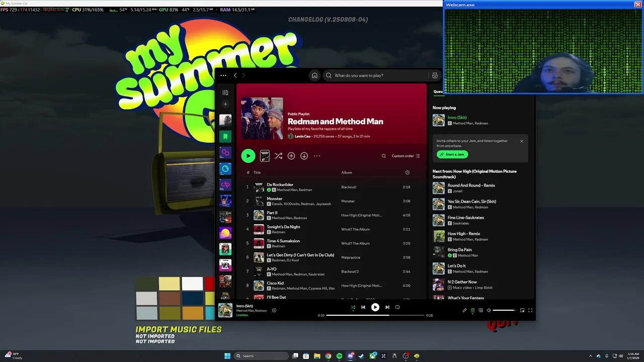Open Your Library sidebar icon
The image size is (644, 362).
coord(225,93)
